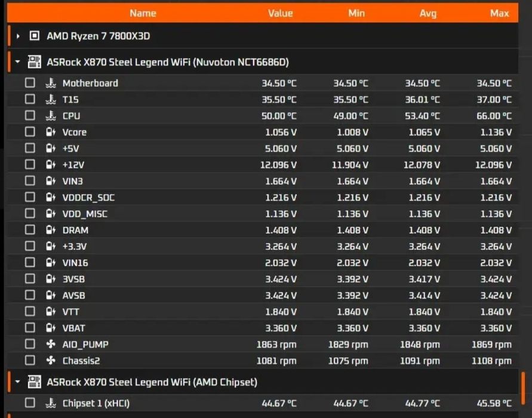Click the temperature icon in the CPU row
Screen dimensions: 532x418
[x=51, y=115]
